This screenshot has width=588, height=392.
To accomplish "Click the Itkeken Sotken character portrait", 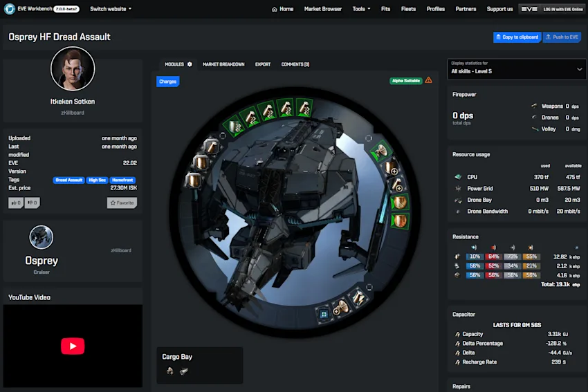I will 73,68.
